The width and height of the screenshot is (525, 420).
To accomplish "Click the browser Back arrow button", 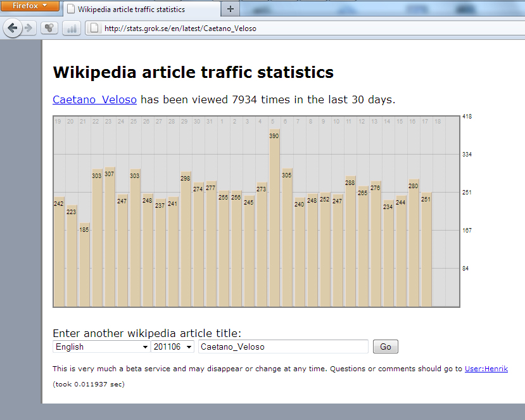I will [x=13, y=28].
